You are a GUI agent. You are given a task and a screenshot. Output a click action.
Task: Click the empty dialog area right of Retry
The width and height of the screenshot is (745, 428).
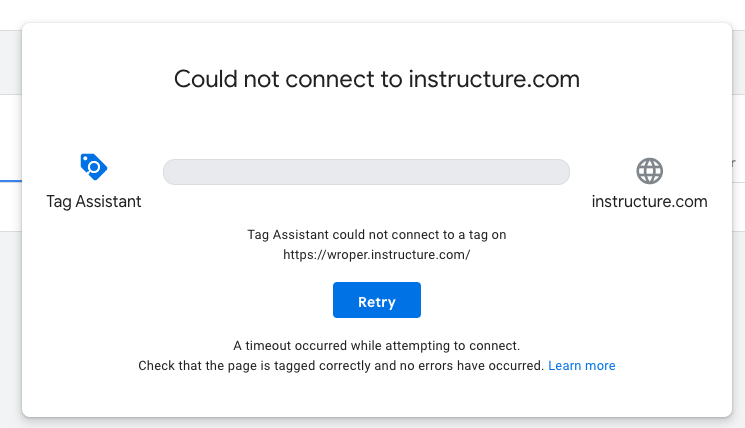click(560, 301)
